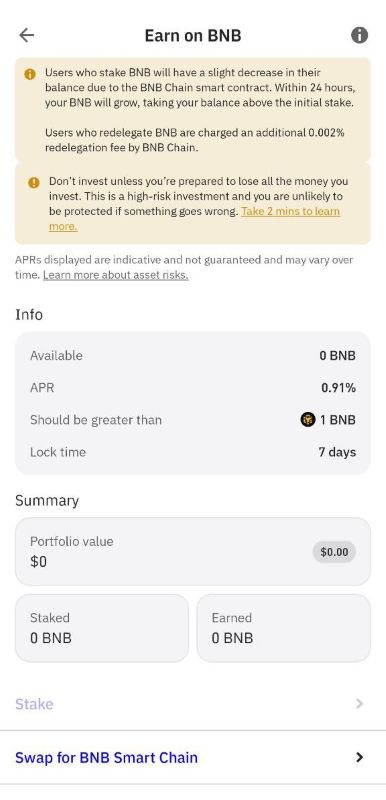Tap the yellow info icon in staking notice
Screen dimensions: 386x800
click(30, 74)
